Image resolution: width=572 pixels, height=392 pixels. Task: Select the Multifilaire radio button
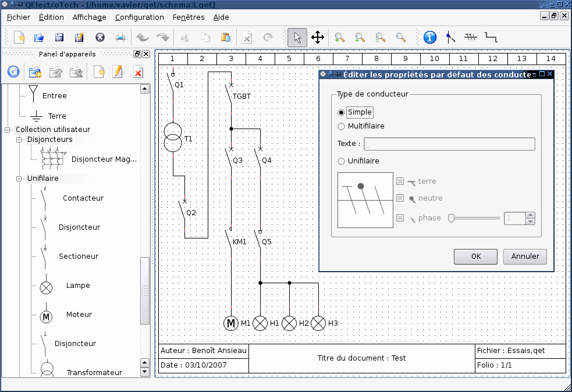341,126
